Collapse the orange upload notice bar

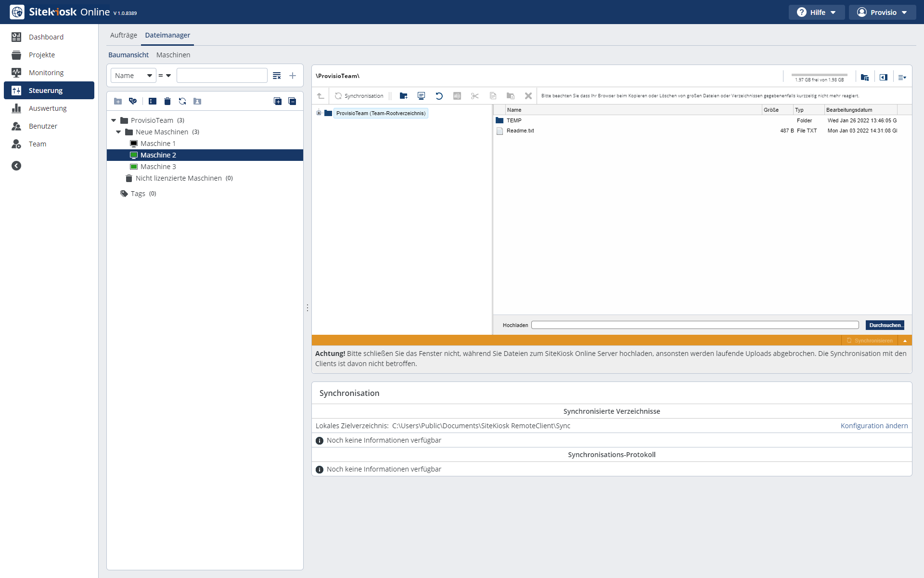click(905, 341)
